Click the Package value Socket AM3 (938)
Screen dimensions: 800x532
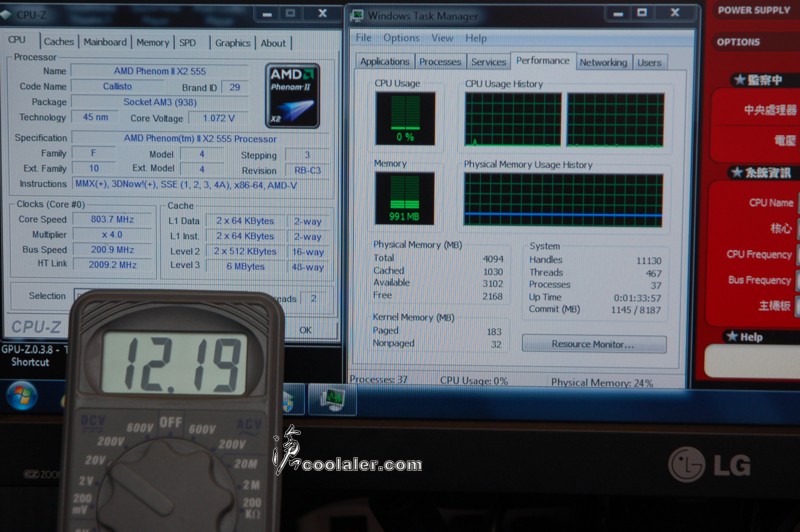click(160, 102)
